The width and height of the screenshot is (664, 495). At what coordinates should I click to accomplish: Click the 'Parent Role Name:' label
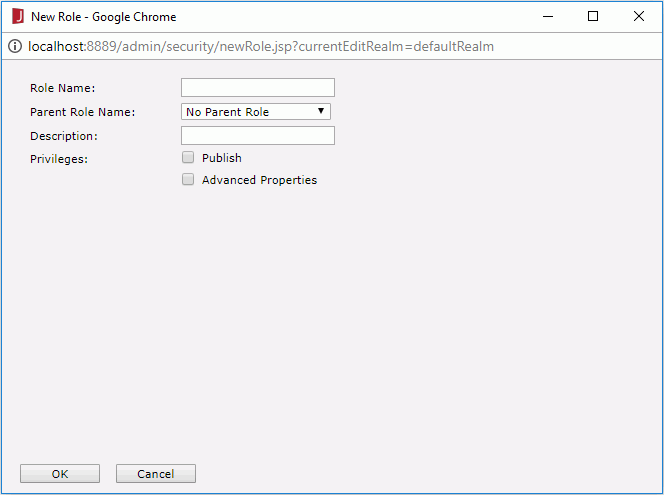[83, 112]
